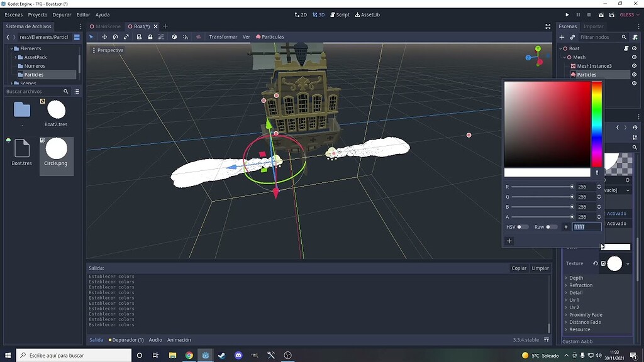644x362 pixels.
Task: Click the group children toolbar icon
Action: (161, 37)
